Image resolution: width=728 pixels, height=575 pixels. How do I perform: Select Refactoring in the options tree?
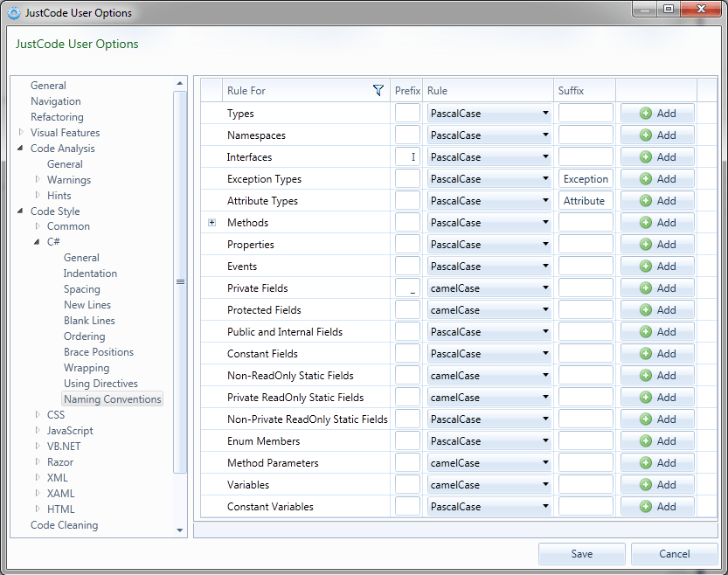[57, 117]
